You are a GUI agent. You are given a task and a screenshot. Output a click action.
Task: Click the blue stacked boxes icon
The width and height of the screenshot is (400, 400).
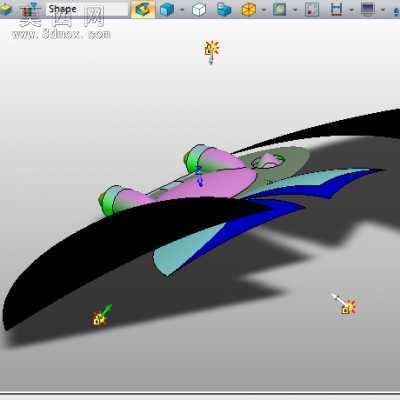pos(224,9)
